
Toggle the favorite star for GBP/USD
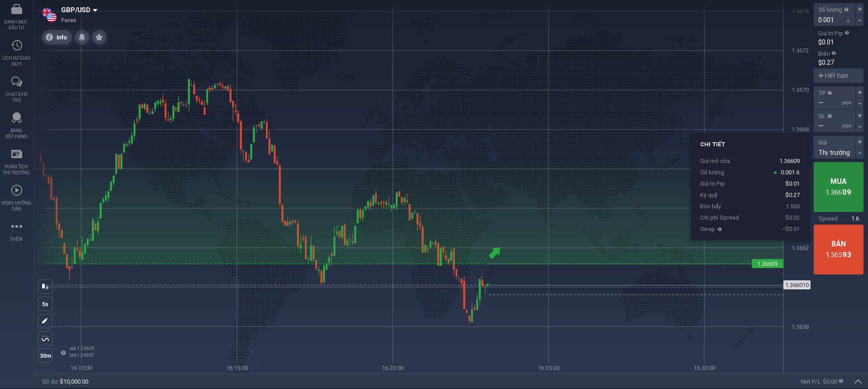click(99, 37)
